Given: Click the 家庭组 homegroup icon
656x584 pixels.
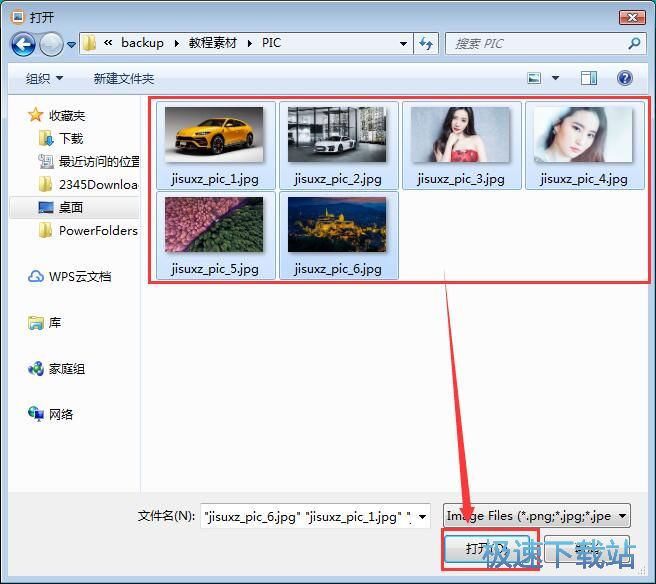Looking at the screenshot, I should click(x=36, y=369).
